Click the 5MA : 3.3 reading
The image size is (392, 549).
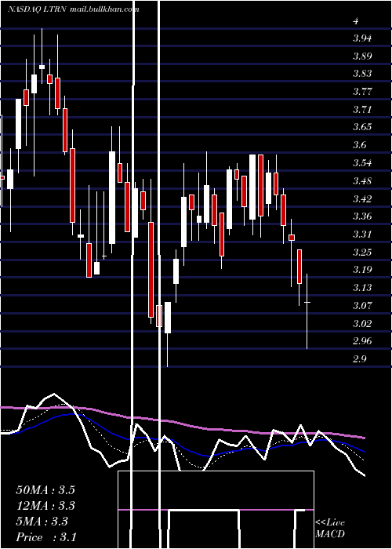pyautogui.click(x=42, y=522)
